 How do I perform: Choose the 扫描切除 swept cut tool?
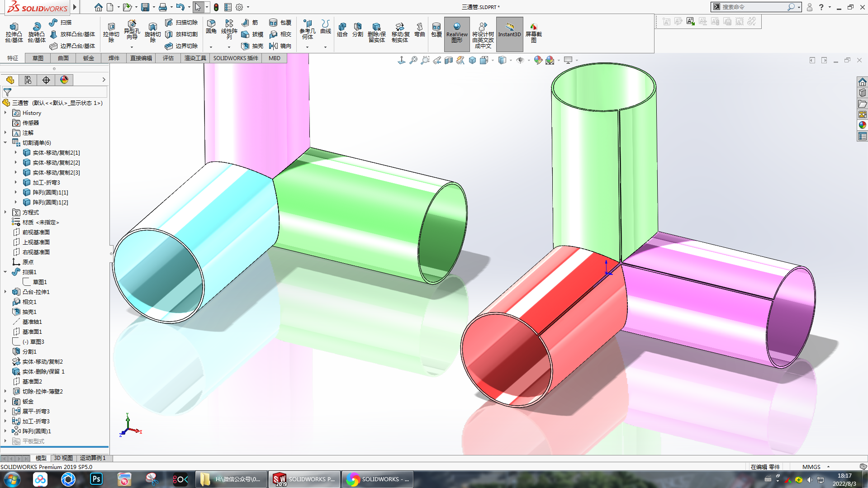pos(181,22)
